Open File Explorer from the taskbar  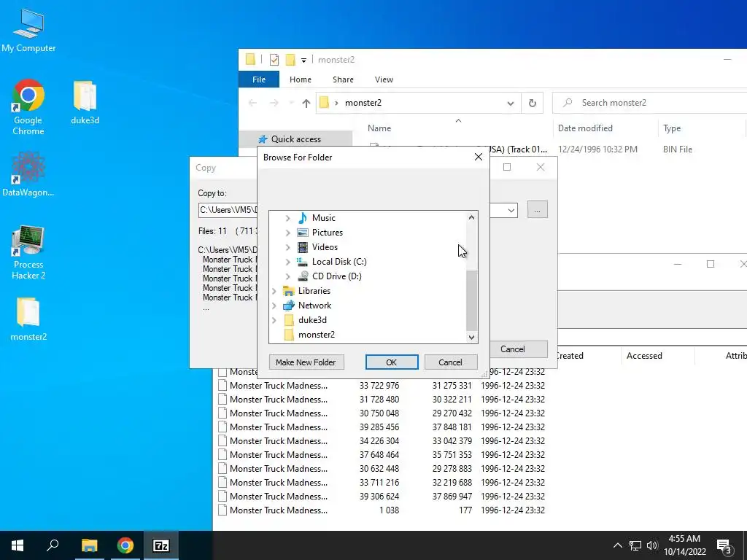[x=89, y=545]
